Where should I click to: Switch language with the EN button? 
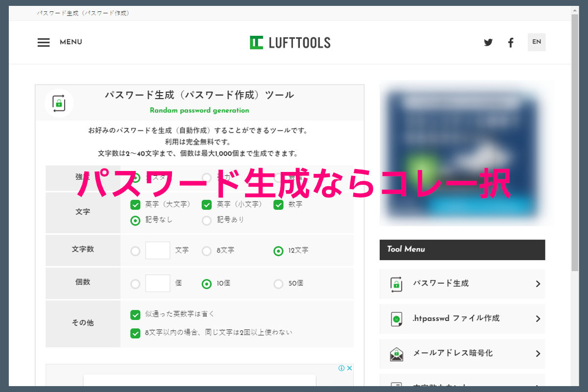537,42
